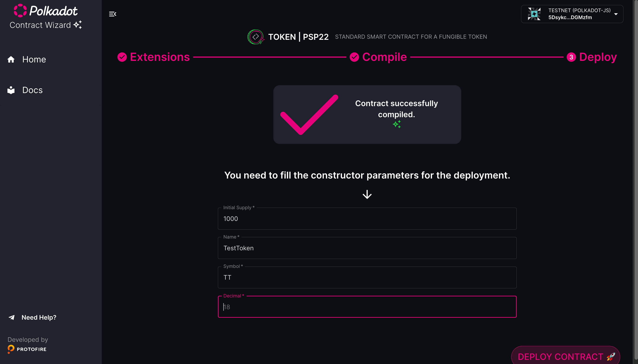Viewport: 638px width, 364px height.
Task: Click the page vertical scrollbar
Action: pyautogui.click(x=636, y=175)
